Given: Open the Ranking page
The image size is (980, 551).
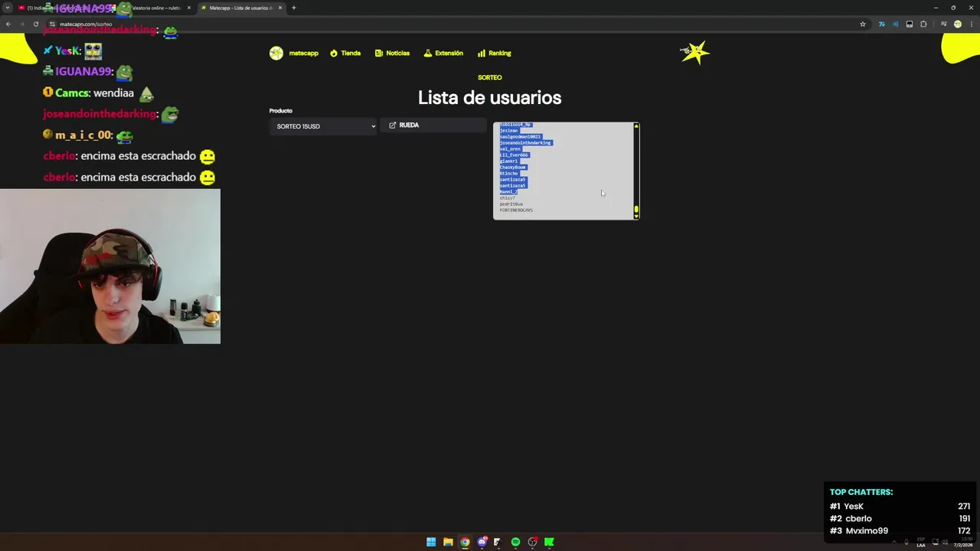Looking at the screenshot, I should [x=494, y=53].
